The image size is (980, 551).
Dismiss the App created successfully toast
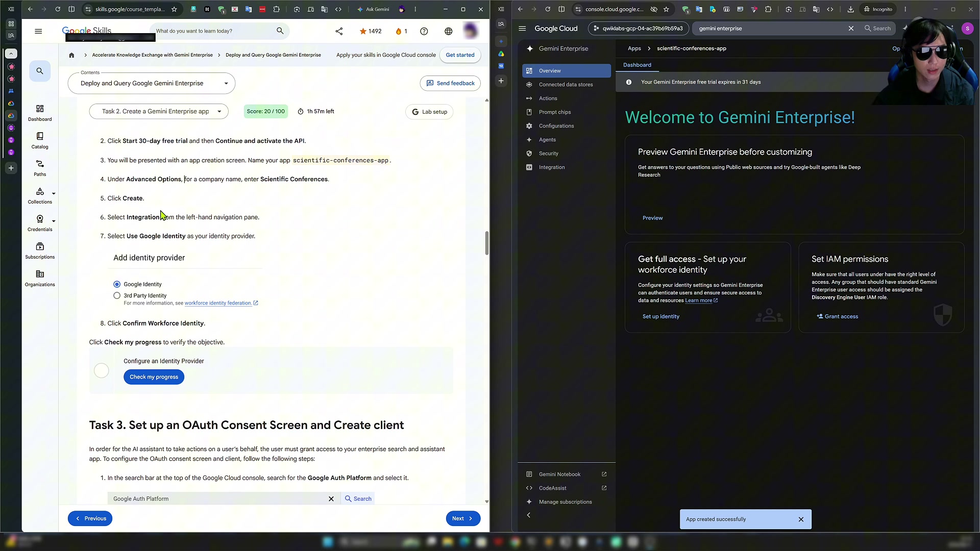(801, 519)
